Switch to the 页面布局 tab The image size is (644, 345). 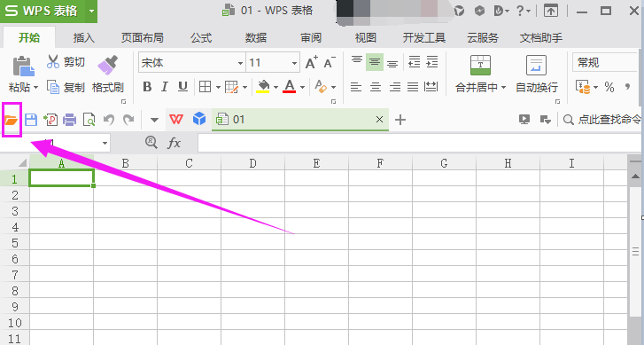click(x=142, y=38)
